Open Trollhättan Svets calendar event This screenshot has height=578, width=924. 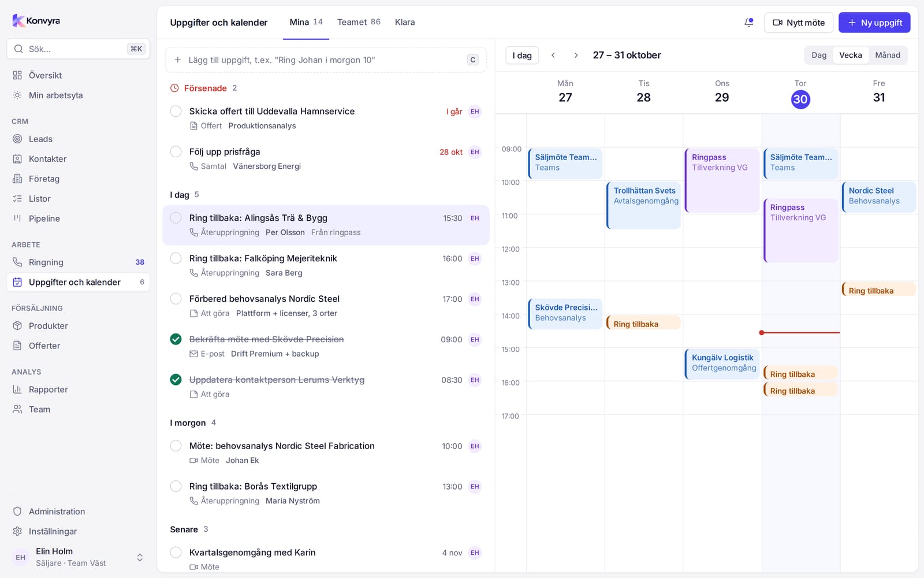click(x=644, y=205)
